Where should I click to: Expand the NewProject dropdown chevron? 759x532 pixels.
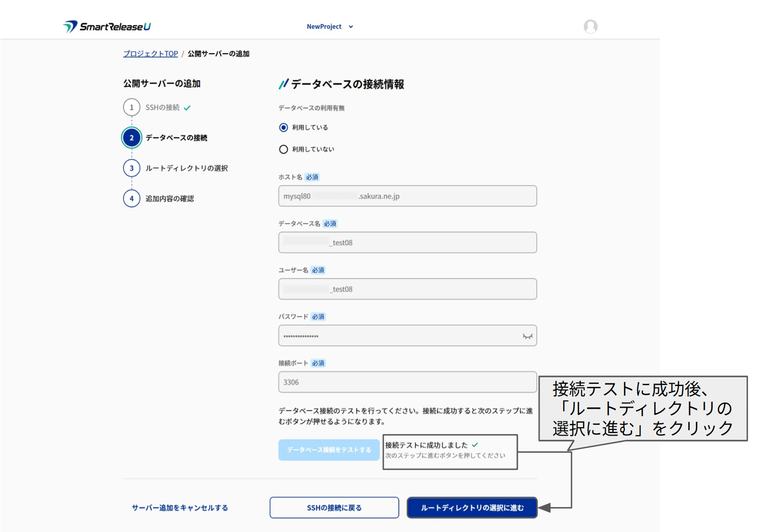point(351,27)
